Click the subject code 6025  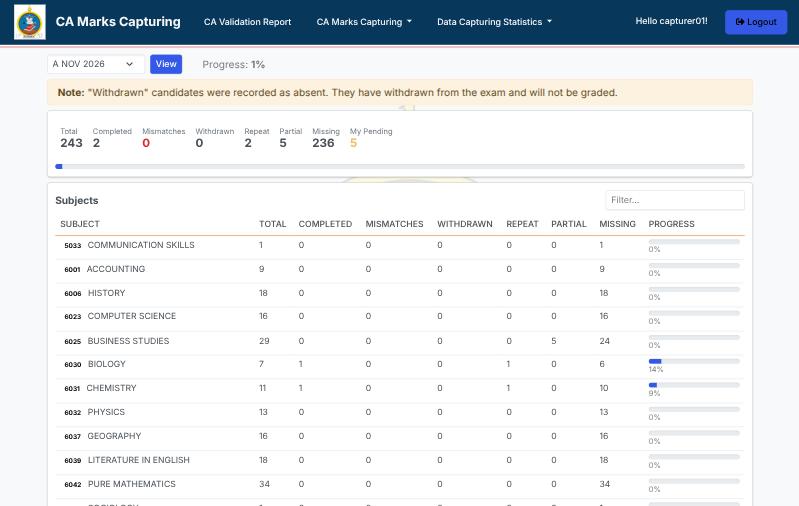pyautogui.click(x=72, y=341)
